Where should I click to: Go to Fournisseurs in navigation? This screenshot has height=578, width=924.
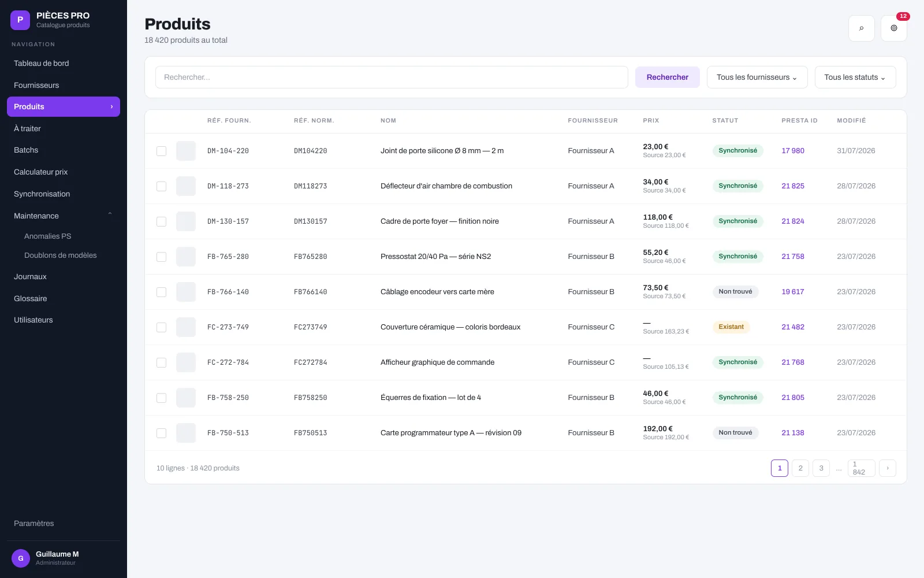[64, 85]
